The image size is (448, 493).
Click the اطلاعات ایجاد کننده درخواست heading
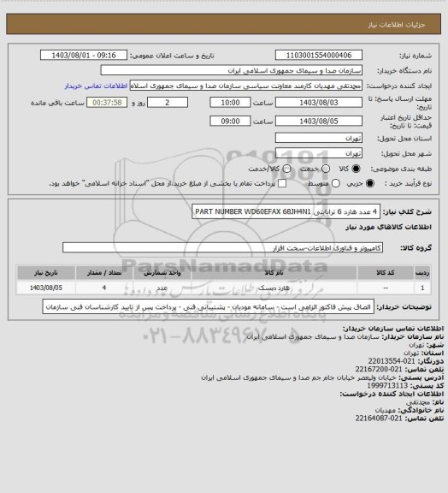[x=392, y=394]
